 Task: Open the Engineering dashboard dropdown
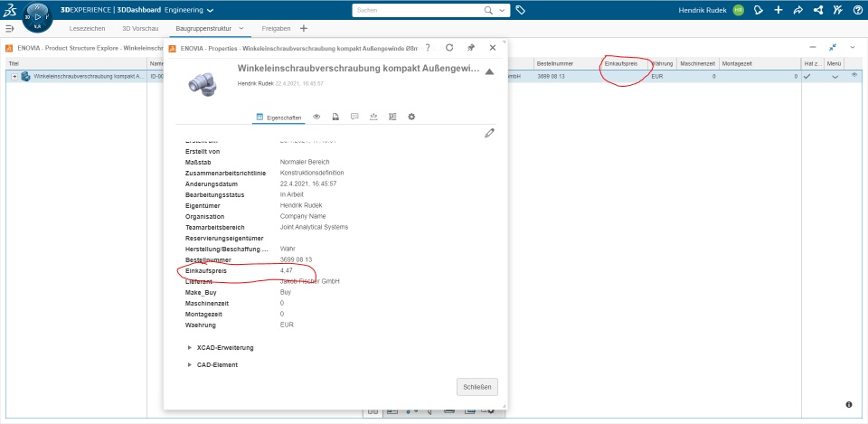pyautogui.click(x=209, y=11)
